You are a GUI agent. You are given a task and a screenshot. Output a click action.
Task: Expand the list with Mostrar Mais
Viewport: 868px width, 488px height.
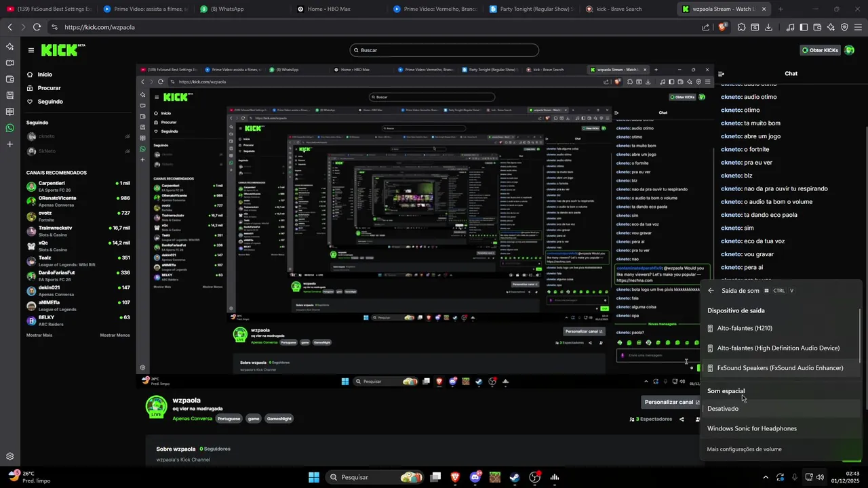[x=39, y=335]
